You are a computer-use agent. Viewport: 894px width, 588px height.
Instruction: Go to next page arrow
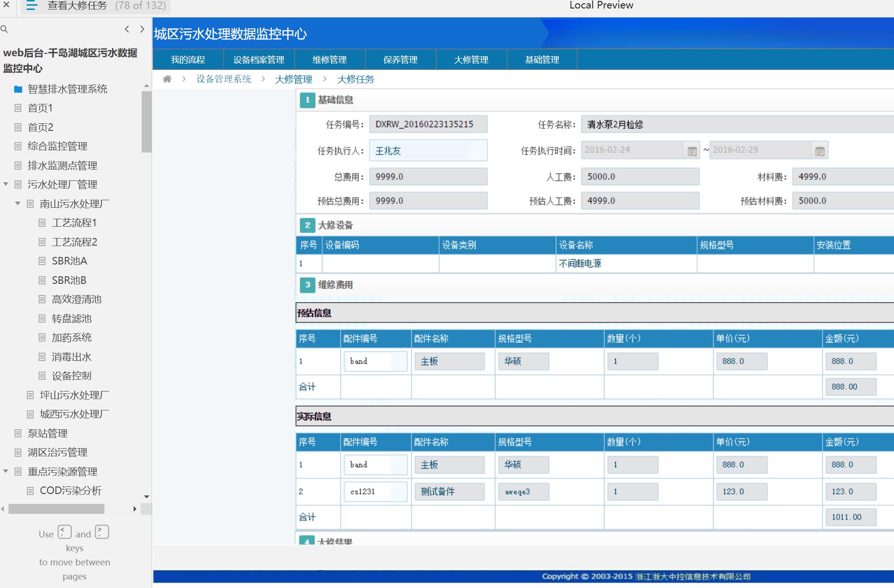click(142, 29)
